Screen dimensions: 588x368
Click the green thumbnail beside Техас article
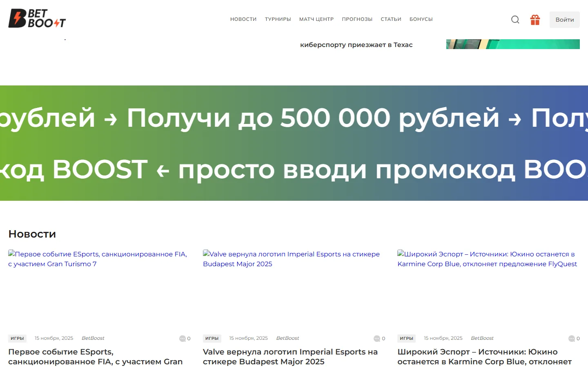[513, 44]
